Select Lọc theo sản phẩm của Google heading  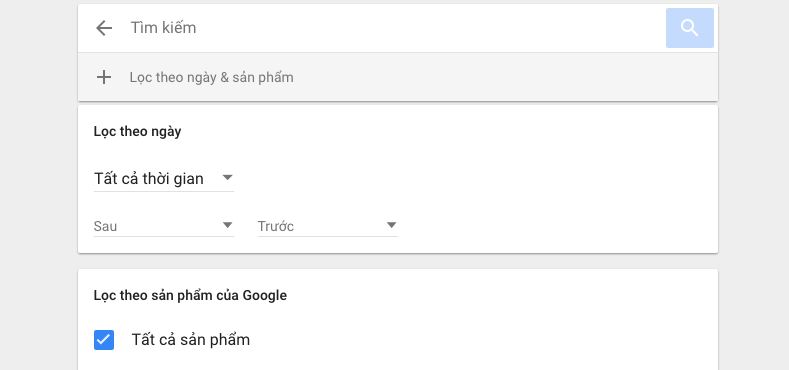point(190,295)
